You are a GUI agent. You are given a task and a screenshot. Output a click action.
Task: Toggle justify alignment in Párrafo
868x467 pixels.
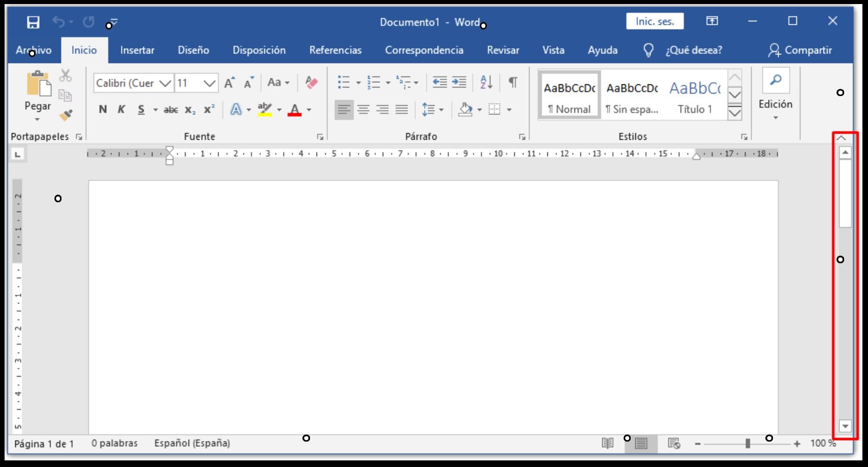(x=402, y=109)
